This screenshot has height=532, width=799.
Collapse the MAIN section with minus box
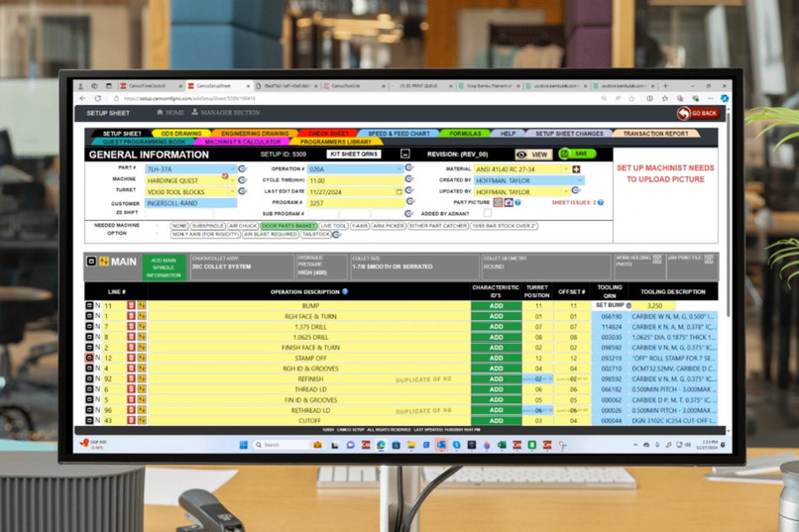[91, 262]
